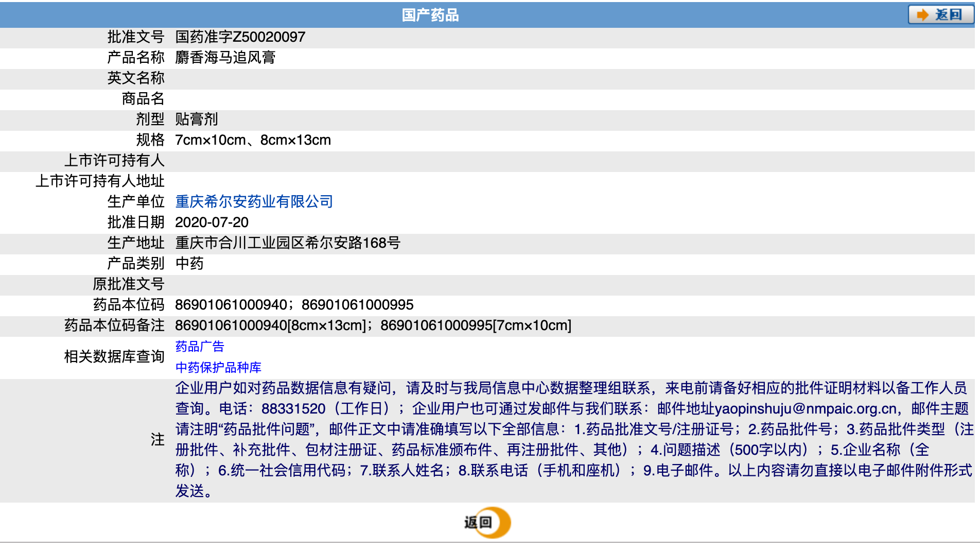980x550 pixels.
Task: Click the 国产药品 page title
Action: click(x=430, y=15)
